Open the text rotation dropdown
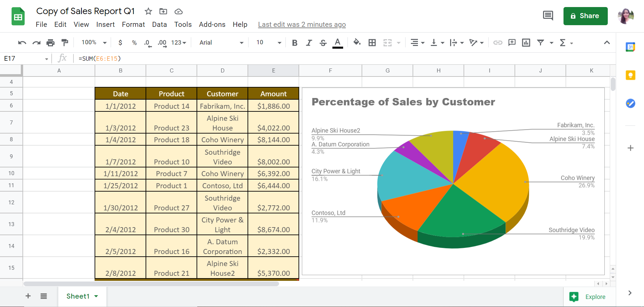644x307 pixels. click(476, 43)
